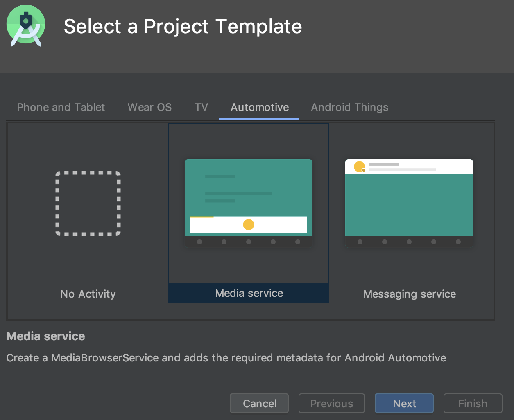Click the Android Studio logo icon
514x420 pixels.
point(25,25)
